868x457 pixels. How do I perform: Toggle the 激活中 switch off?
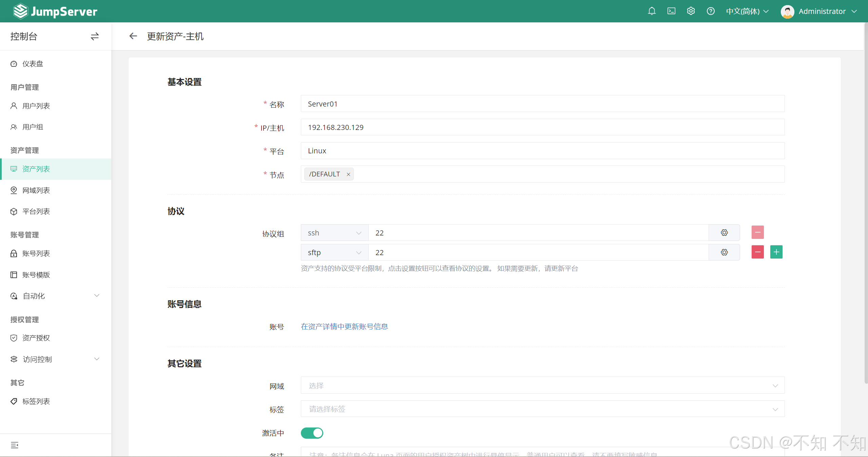312,433
